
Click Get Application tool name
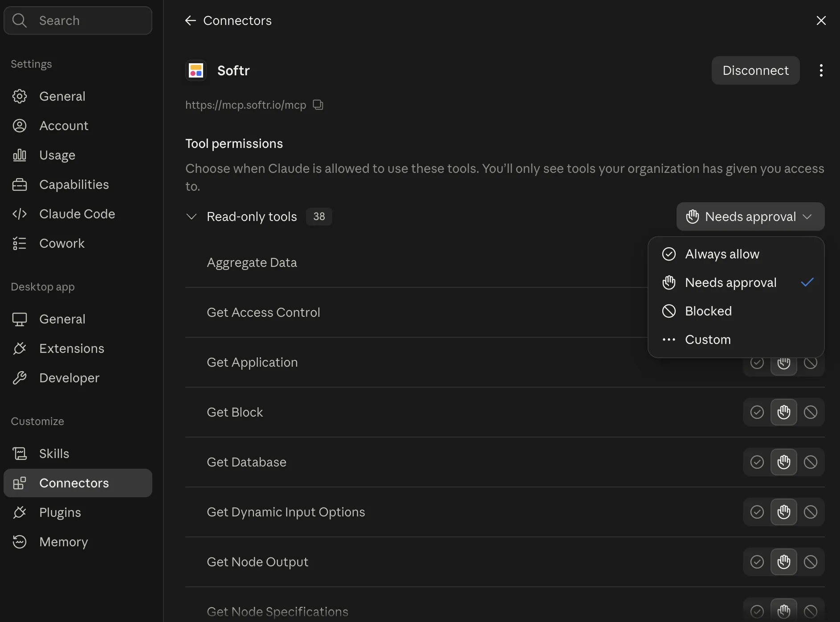click(x=252, y=362)
